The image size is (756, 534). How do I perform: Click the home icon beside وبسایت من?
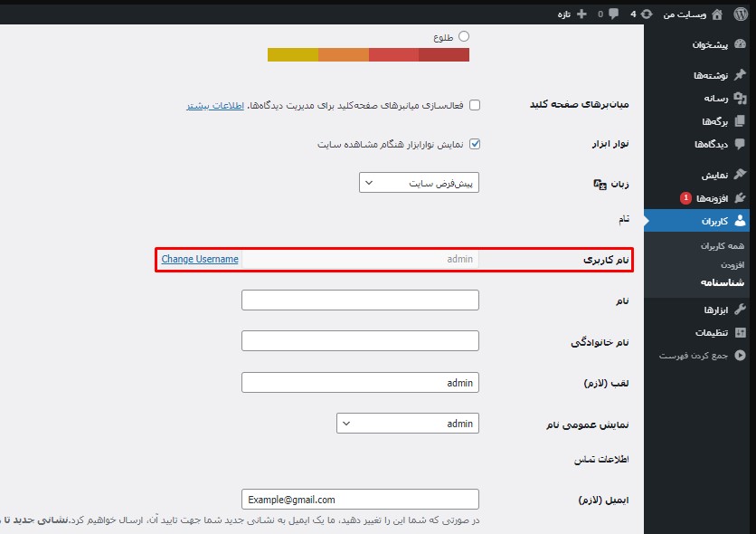717,14
